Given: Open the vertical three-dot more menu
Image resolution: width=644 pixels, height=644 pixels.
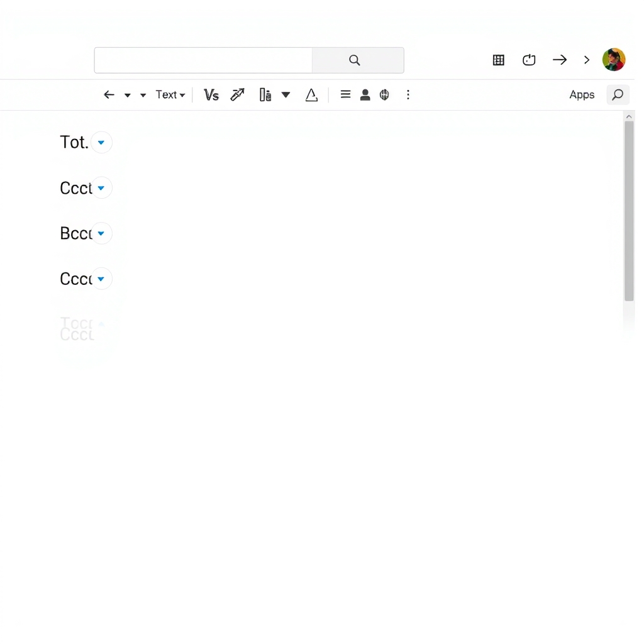Looking at the screenshot, I should coord(408,95).
